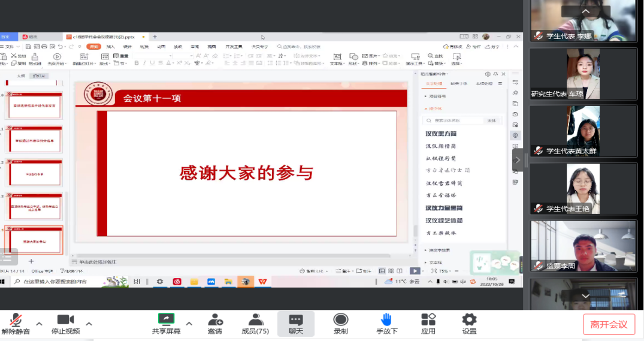Click the 解除静音 microphone icon
Screen dimensions: 644x341
(x=16, y=320)
